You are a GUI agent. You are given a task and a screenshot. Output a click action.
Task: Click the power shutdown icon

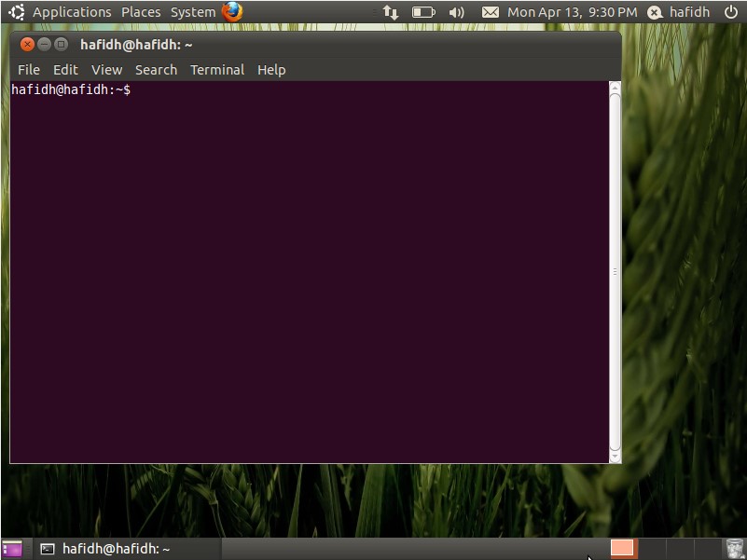[x=730, y=12]
